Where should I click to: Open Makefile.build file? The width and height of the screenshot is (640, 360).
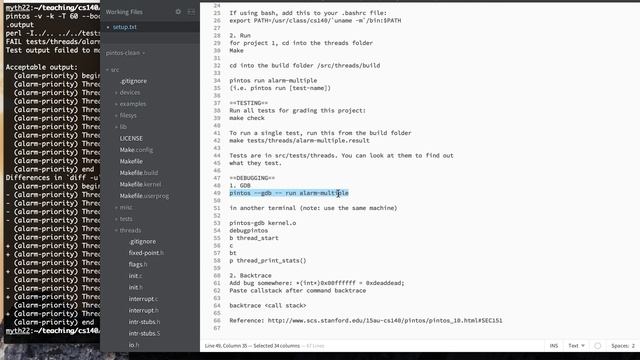point(139,173)
